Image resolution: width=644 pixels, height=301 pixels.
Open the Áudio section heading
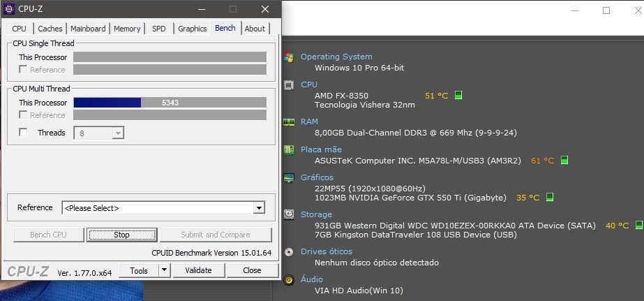coord(312,279)
